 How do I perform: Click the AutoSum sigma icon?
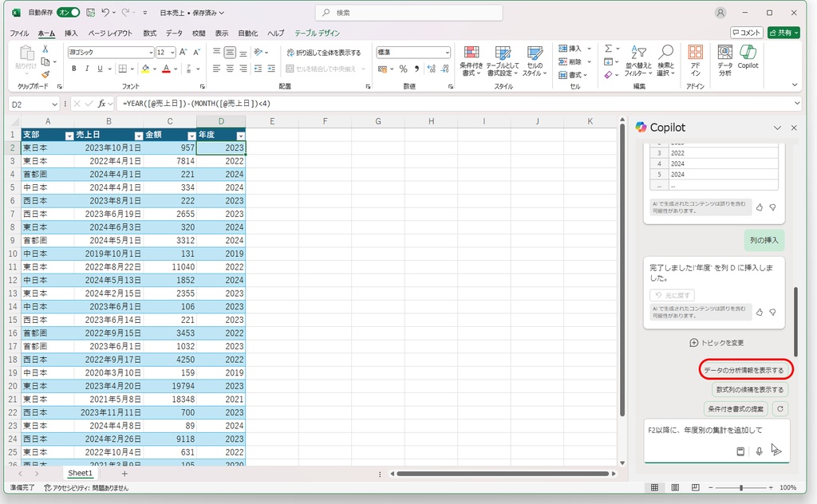point(608,49)
